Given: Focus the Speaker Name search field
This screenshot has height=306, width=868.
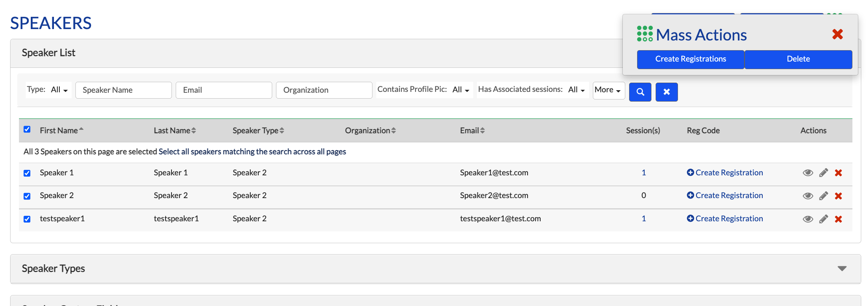Looking at the screenshot, I should (x=123, y=90).
